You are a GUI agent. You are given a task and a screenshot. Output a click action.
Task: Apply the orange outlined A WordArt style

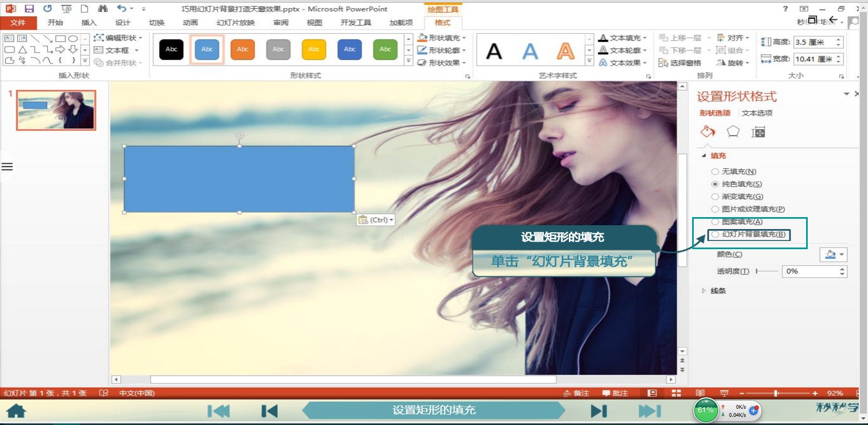point(566,52)
